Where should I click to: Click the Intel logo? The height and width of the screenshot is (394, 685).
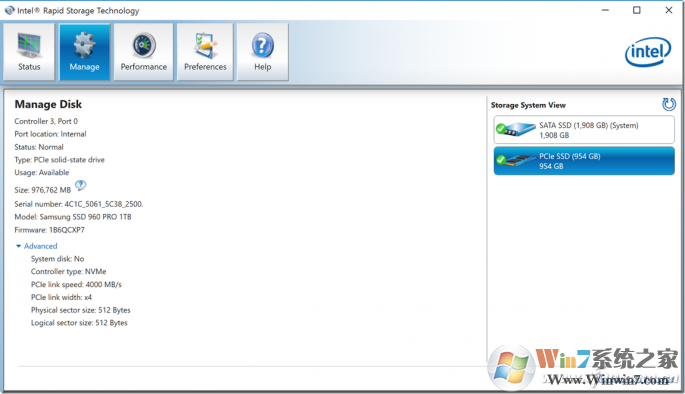click(x=648, y=52)
